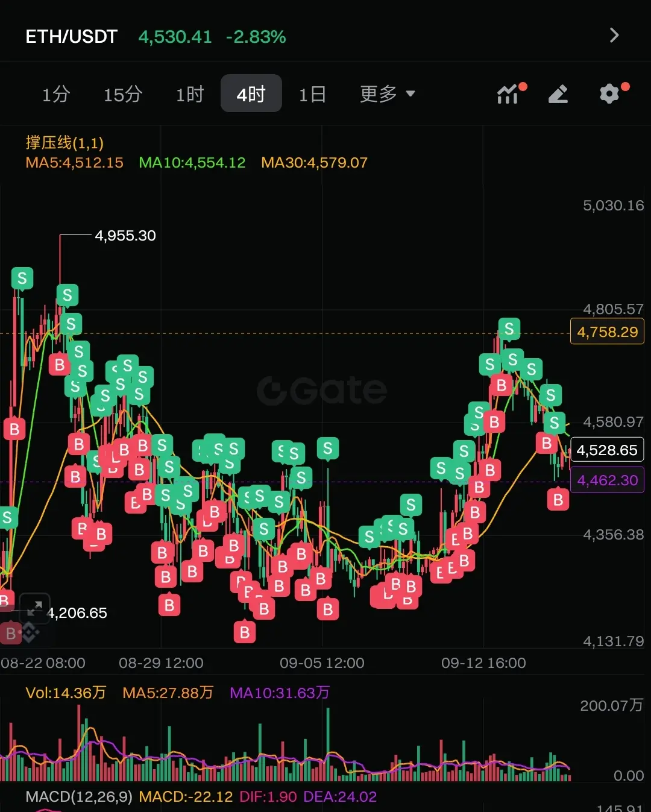651x812 pixels.
Task: Tap the topmost-left S sell marker
Action: coord(22,279)
